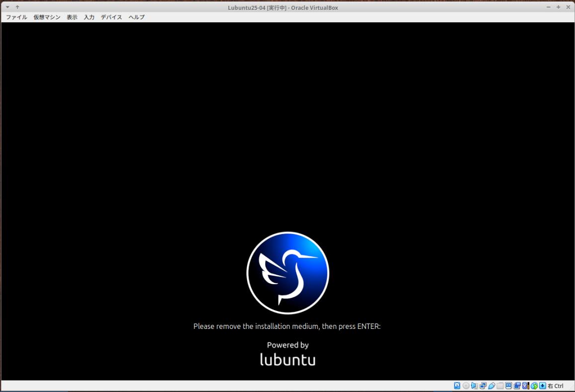Open the ファイル menu

[16, 17]
